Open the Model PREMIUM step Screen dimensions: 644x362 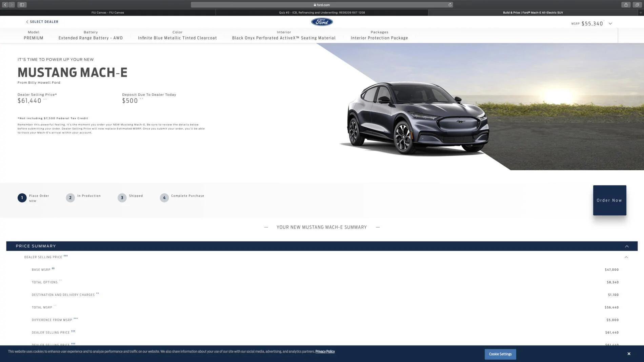(x=34, y=35)
